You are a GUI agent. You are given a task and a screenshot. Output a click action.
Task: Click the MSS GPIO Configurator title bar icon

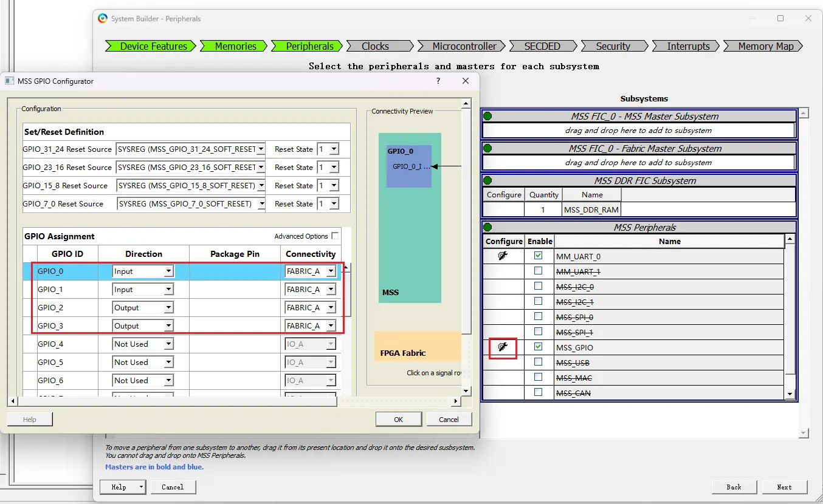(9, 81)
